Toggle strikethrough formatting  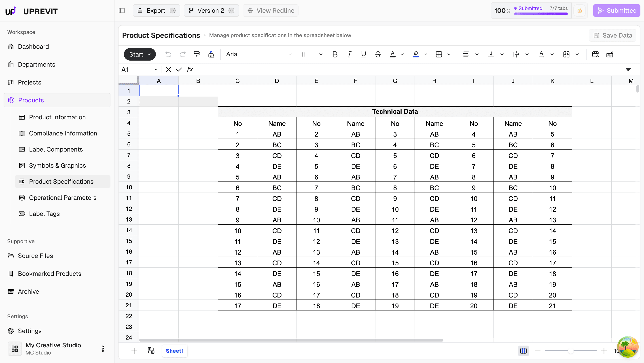pos(378,54)
